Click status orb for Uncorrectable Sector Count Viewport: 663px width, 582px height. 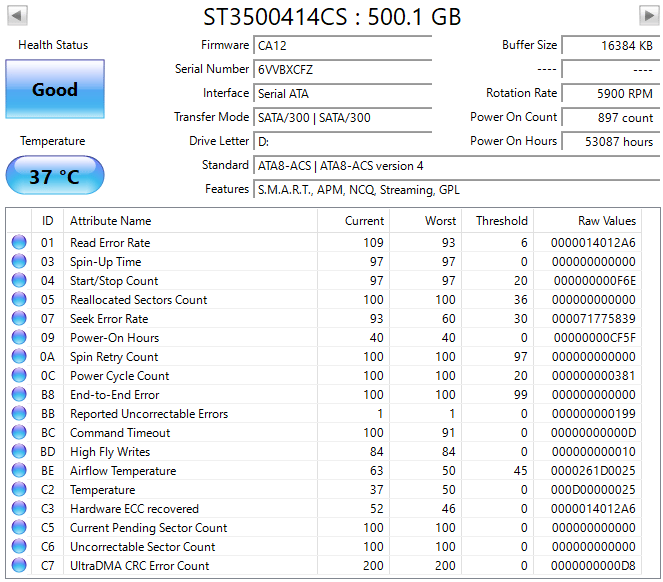coord(19,546)
